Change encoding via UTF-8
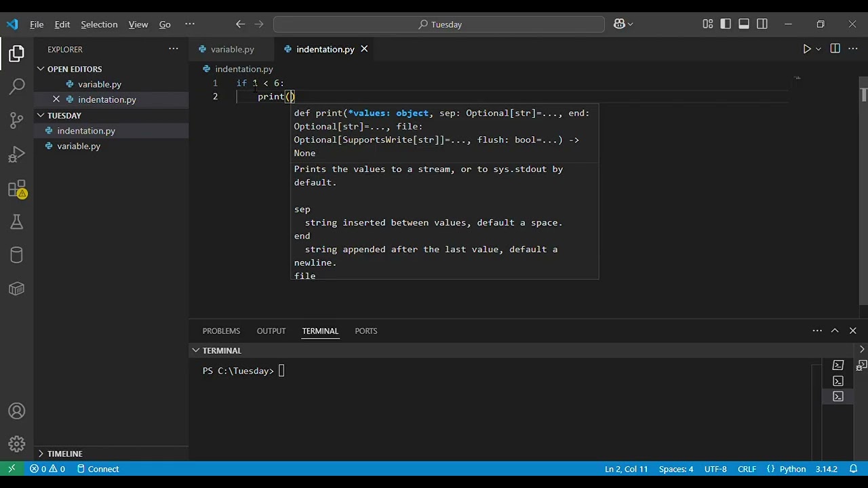 coord(715,469)
